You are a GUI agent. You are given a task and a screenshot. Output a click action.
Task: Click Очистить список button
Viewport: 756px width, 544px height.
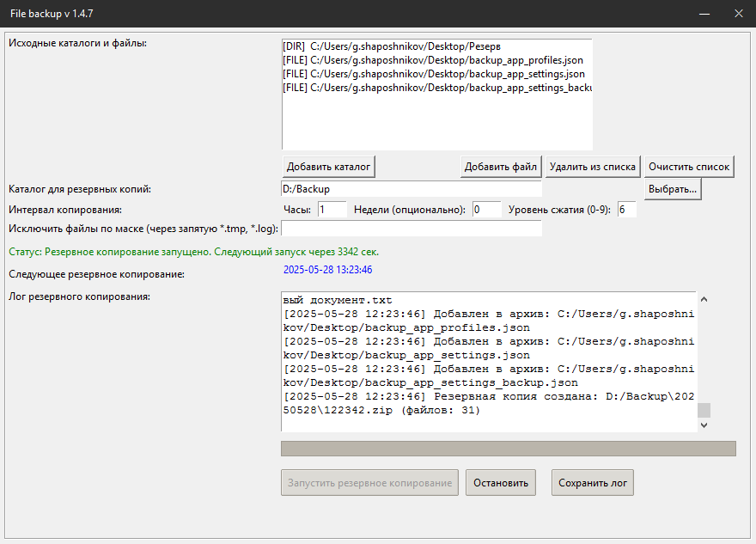(x=689, y=167)
